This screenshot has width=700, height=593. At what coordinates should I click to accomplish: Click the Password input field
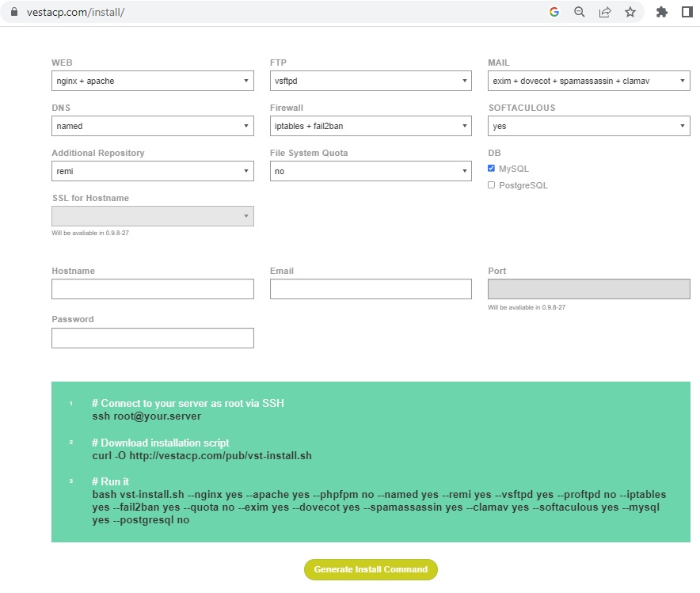[153, 338]
